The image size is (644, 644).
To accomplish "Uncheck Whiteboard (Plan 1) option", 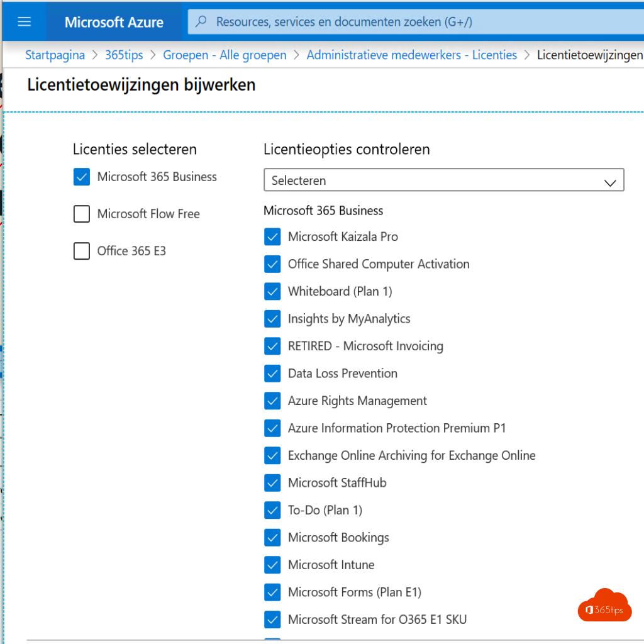I will coord(272,291).
